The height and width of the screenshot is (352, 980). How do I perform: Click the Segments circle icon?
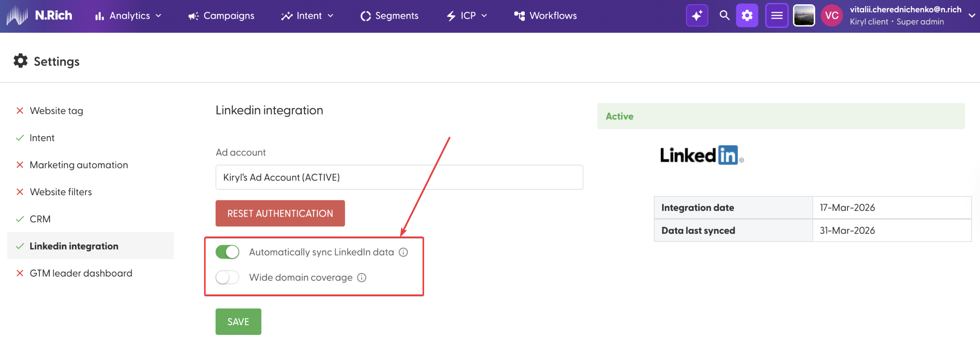click(x=365, y=16)
